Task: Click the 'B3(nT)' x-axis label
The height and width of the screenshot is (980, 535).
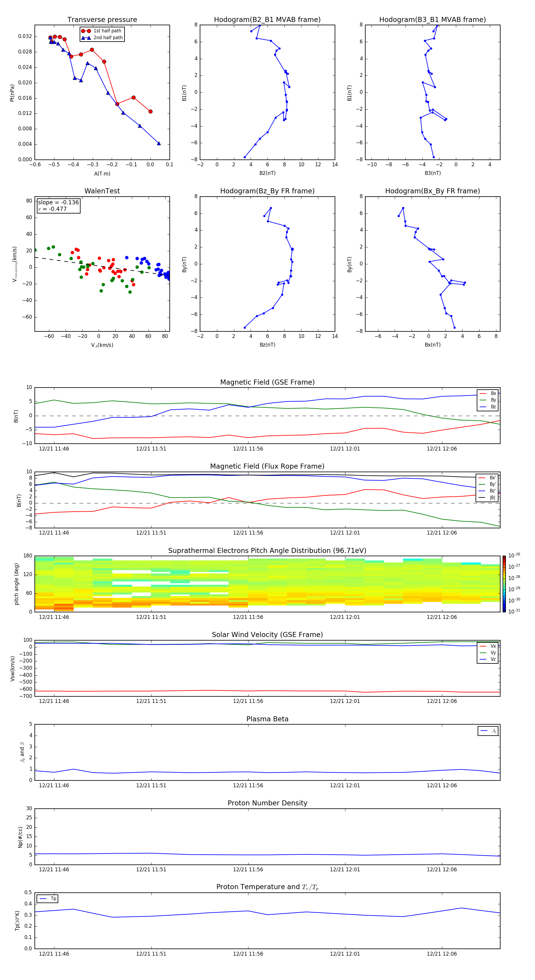Action: pos(432,173)
